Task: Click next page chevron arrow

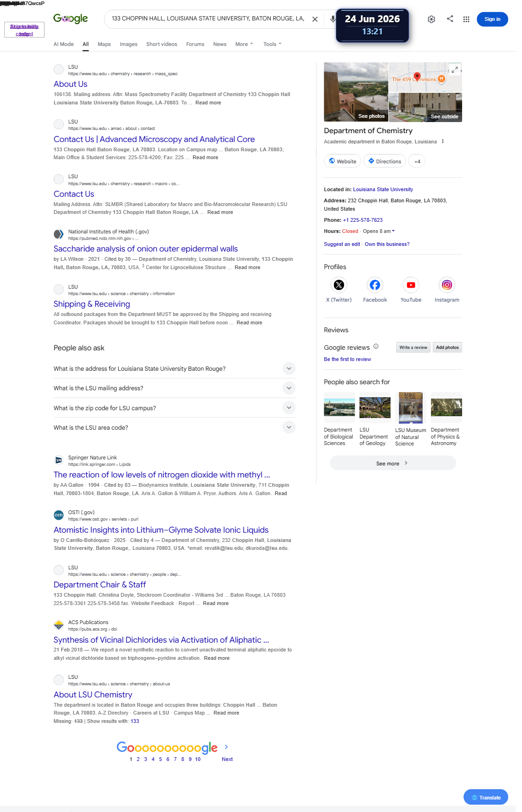Action: click(226, 747)
